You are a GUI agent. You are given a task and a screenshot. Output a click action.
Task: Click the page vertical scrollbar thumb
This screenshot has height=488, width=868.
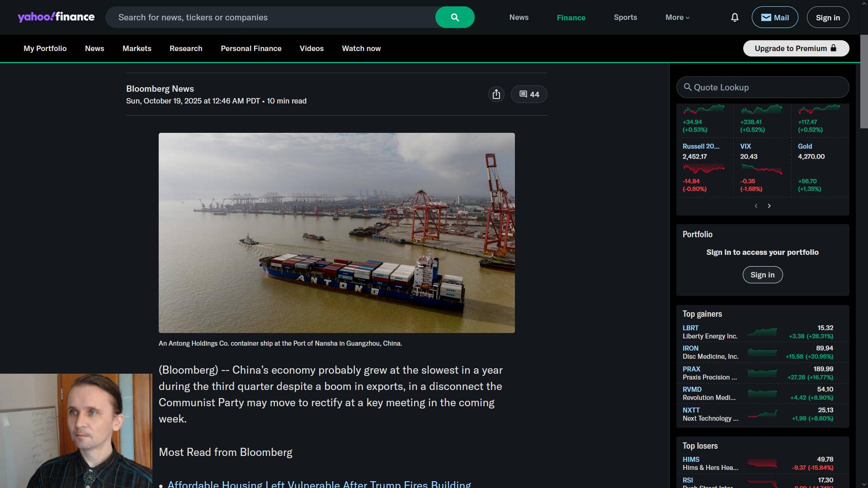864,81
